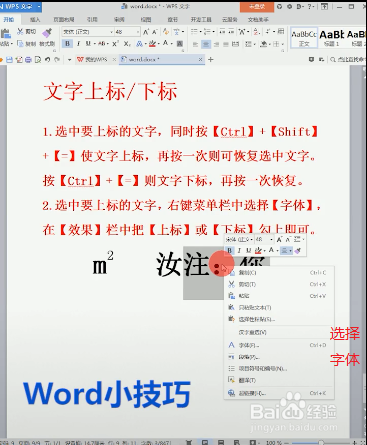367x445 pixels.
Task: Switch to the 插入 ribbon tab
Action: (35, 20)
